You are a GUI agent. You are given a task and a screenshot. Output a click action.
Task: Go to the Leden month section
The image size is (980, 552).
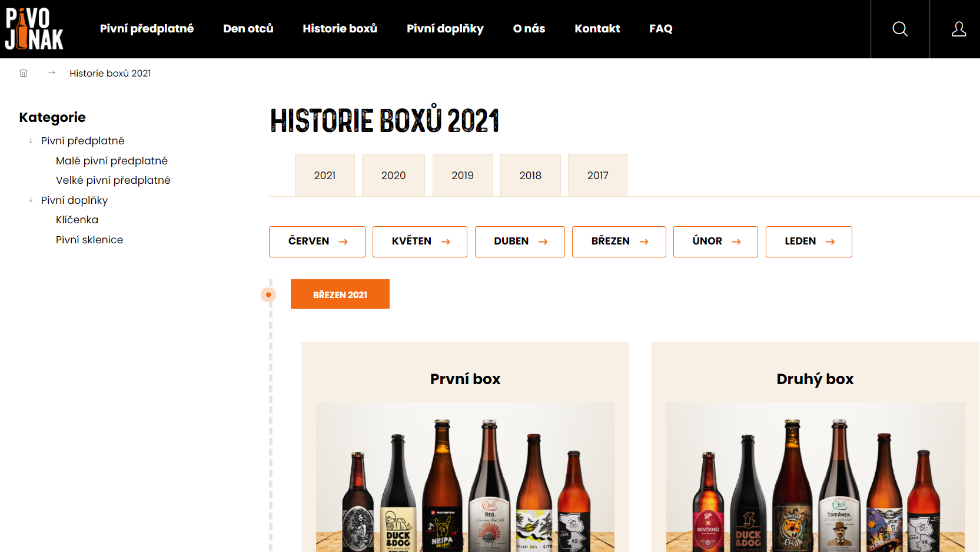coord(808,242)
